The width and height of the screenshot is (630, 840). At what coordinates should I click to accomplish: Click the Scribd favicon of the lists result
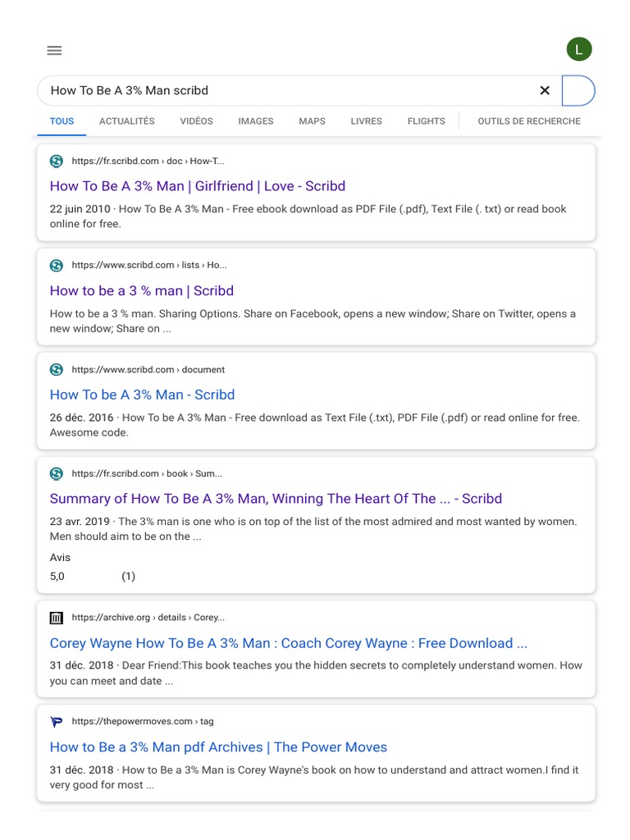(57, 265)
